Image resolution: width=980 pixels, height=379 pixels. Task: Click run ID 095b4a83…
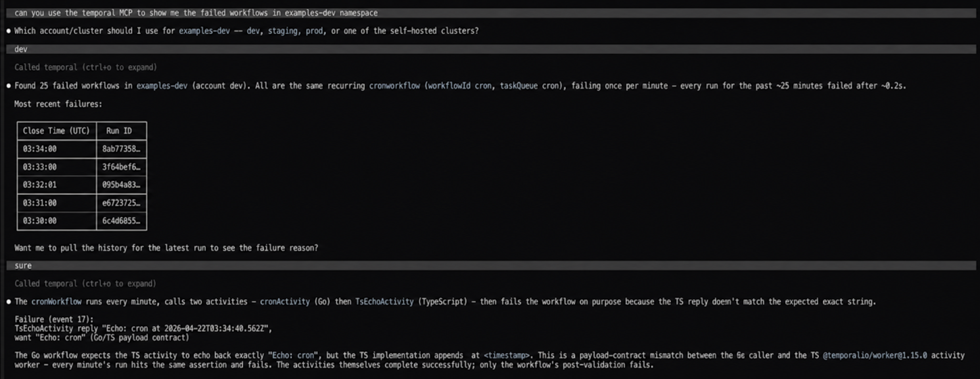(x=121, y=185)
